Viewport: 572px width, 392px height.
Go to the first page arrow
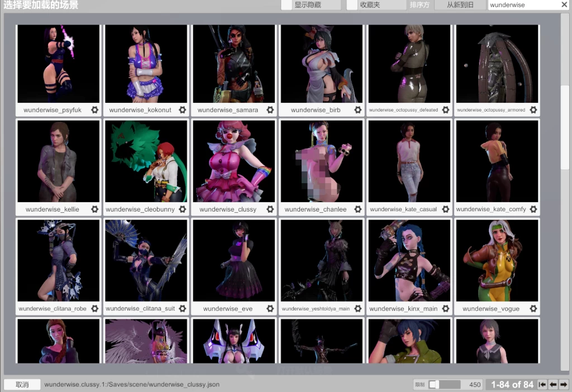click(x=542, y=385)
